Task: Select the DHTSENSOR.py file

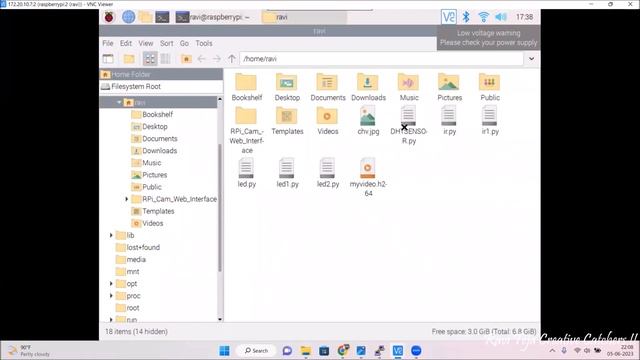Action: (x=409, y=125)
